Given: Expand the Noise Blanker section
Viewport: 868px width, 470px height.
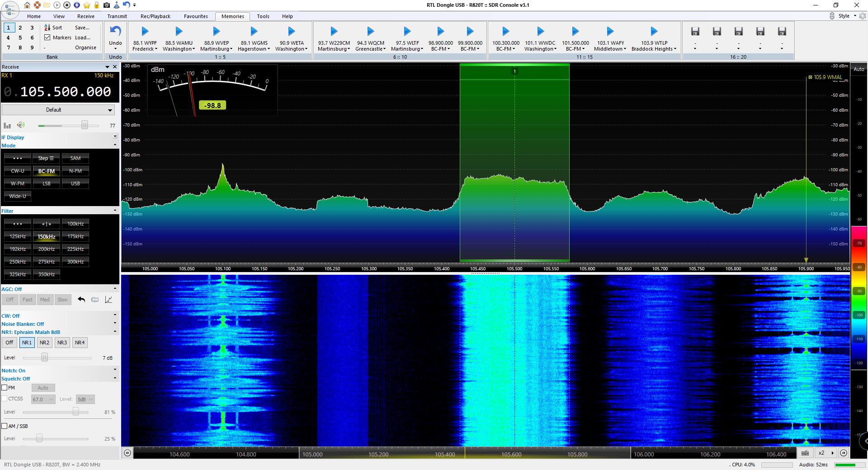Looking at the screenshot, I should (x=115, y=324).
